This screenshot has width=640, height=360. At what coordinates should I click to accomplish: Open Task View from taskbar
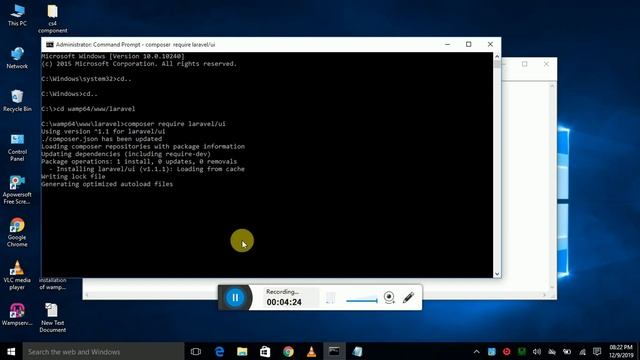(x=196, y=351)
